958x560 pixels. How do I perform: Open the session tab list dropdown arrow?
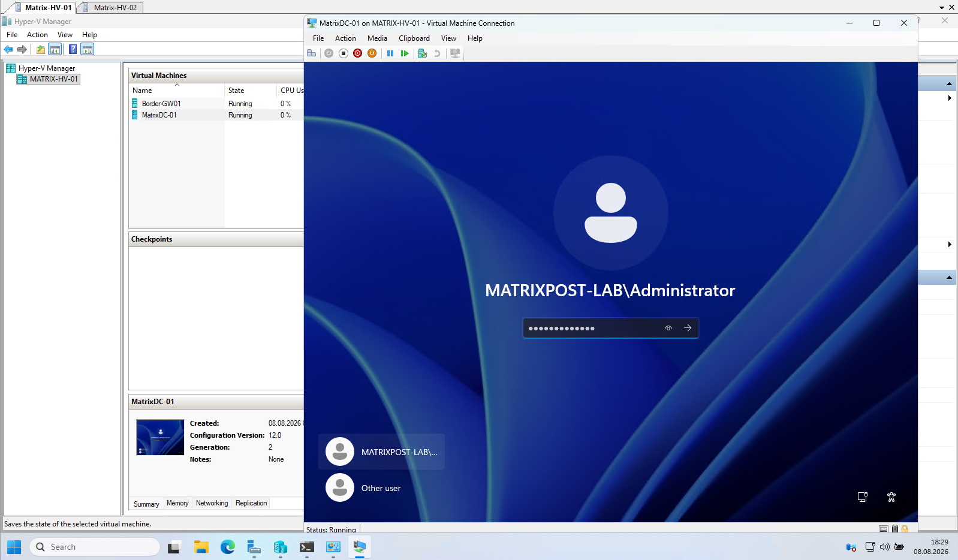click(942, 8)
